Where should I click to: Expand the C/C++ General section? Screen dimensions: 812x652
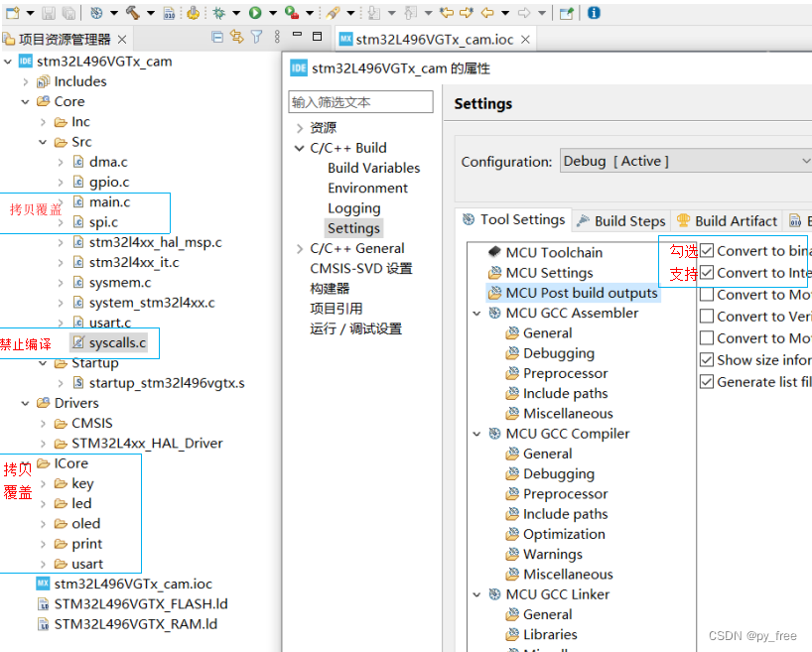click(x=300, y=248)
